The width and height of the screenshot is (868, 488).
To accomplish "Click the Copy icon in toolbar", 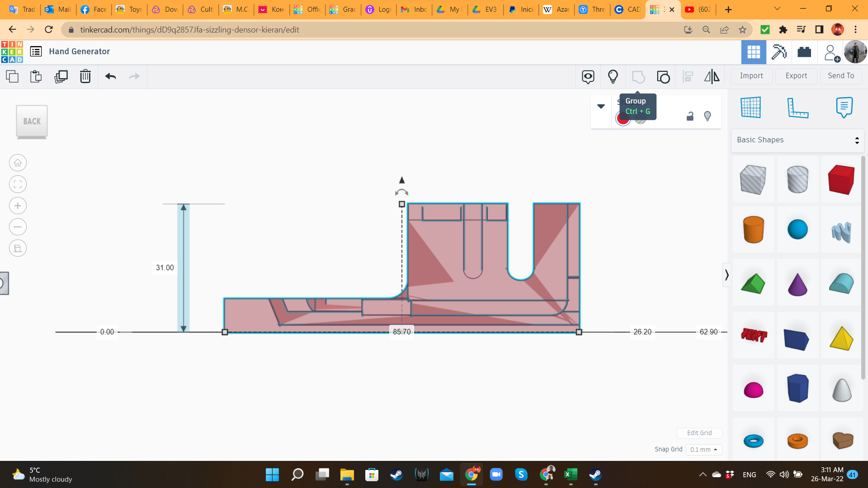I will pyautogui.click(x=12, y=76).
